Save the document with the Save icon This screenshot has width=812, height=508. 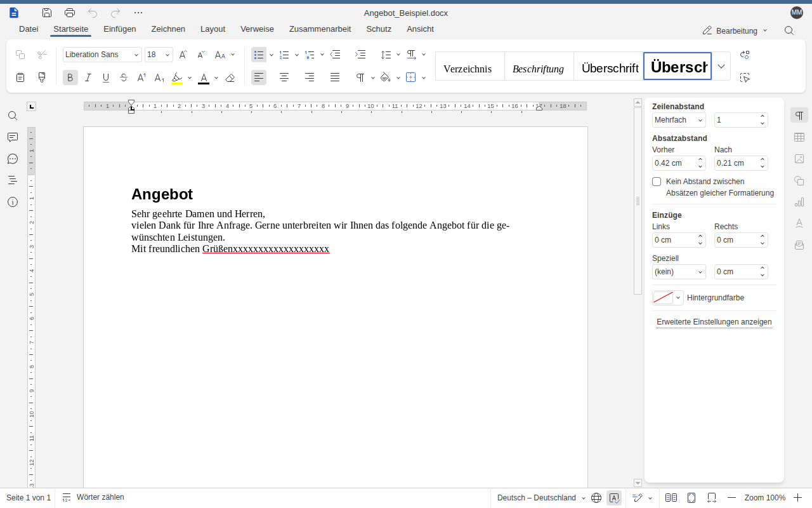47,13
